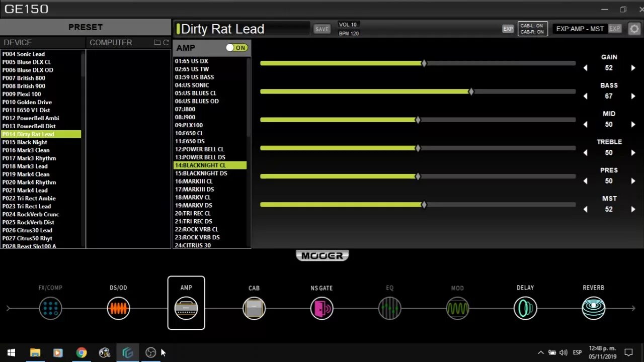This screenshot has width=644, height=362.
Task: Select amp model 07:J800
Action: pos(210,109)
